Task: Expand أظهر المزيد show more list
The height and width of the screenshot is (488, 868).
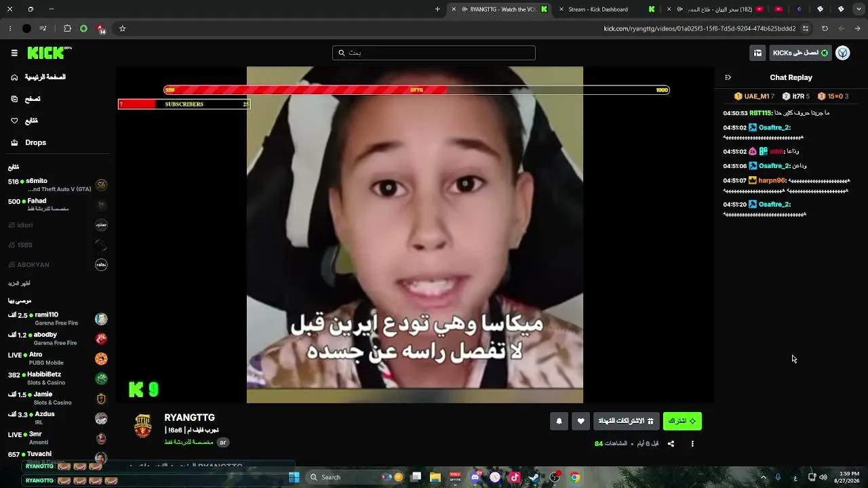Action: coord(19,283)
